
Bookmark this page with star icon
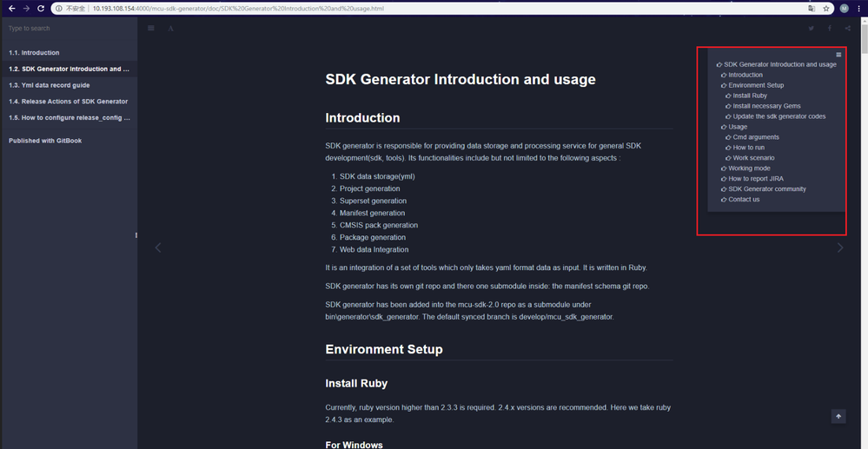coord(826,9)
